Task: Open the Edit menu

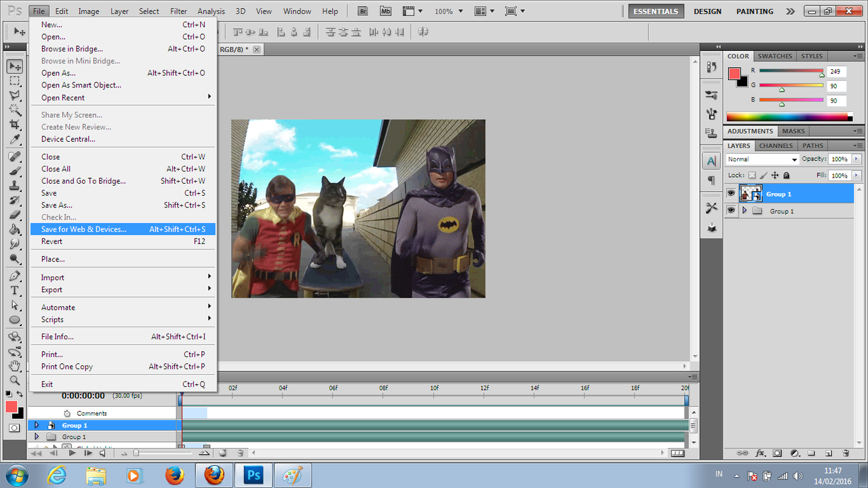Action: [61, 12]
